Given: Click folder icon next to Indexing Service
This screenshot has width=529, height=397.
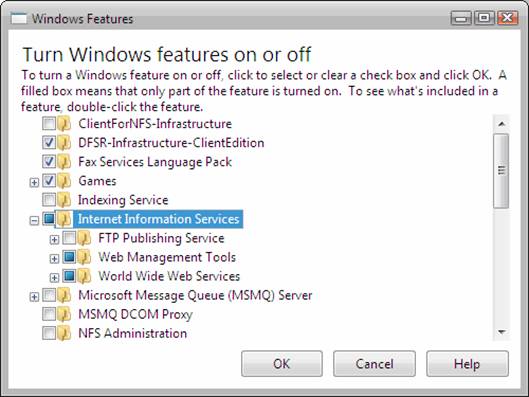Looking at the screenshot, I should pyautogui.click(x=64, y=200).
